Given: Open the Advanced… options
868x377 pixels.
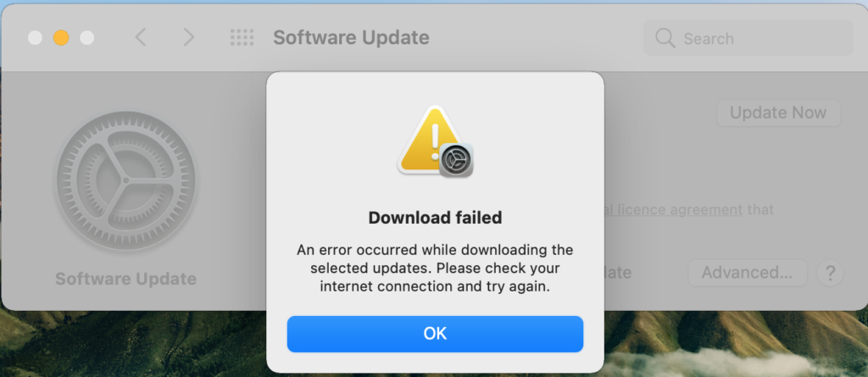Looking at the screenshot, I should coord(748,273).
